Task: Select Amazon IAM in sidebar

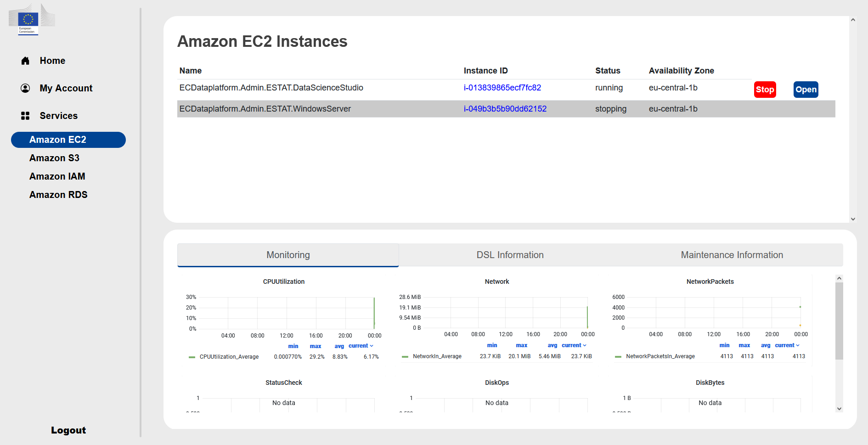Action: [57, 176]
